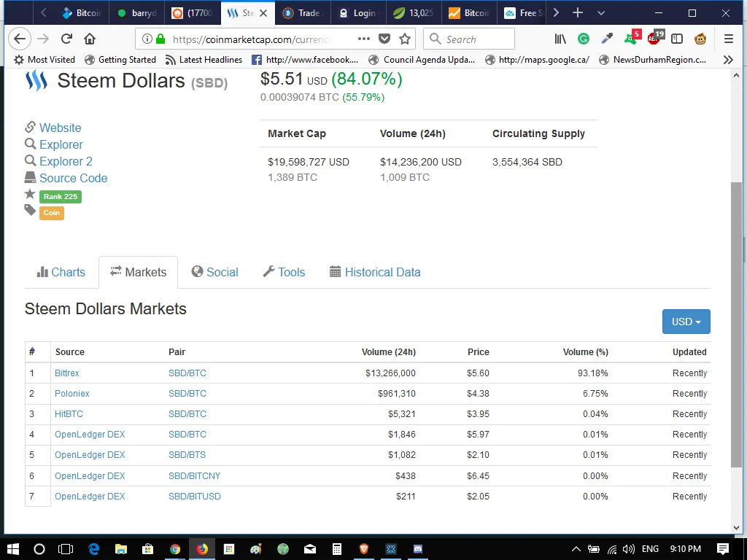The image size is (747, 560).
Task: Switch to the Login tab
Action: 358,13
